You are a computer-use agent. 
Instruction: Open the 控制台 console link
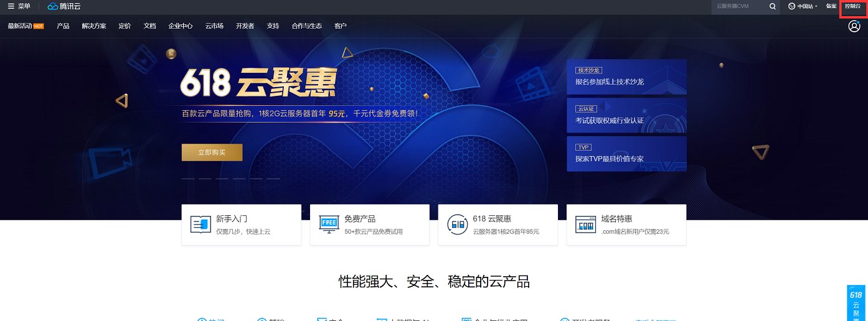pos(853,6)
